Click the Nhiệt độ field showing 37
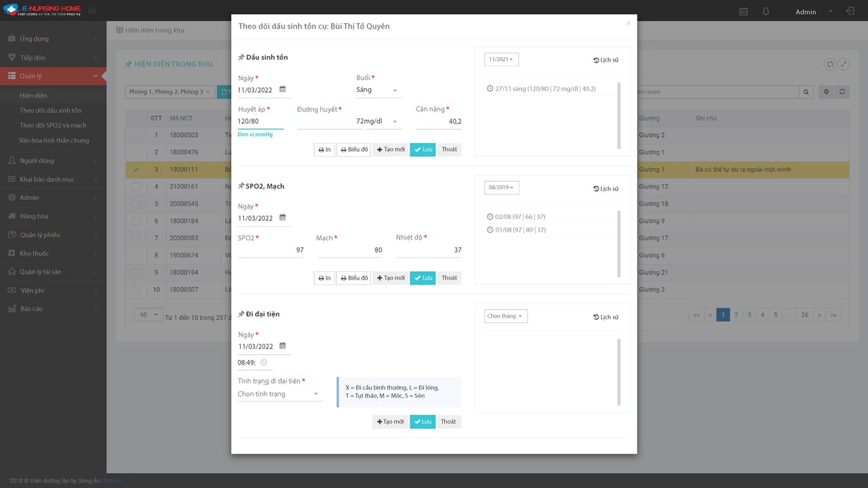 429,250
